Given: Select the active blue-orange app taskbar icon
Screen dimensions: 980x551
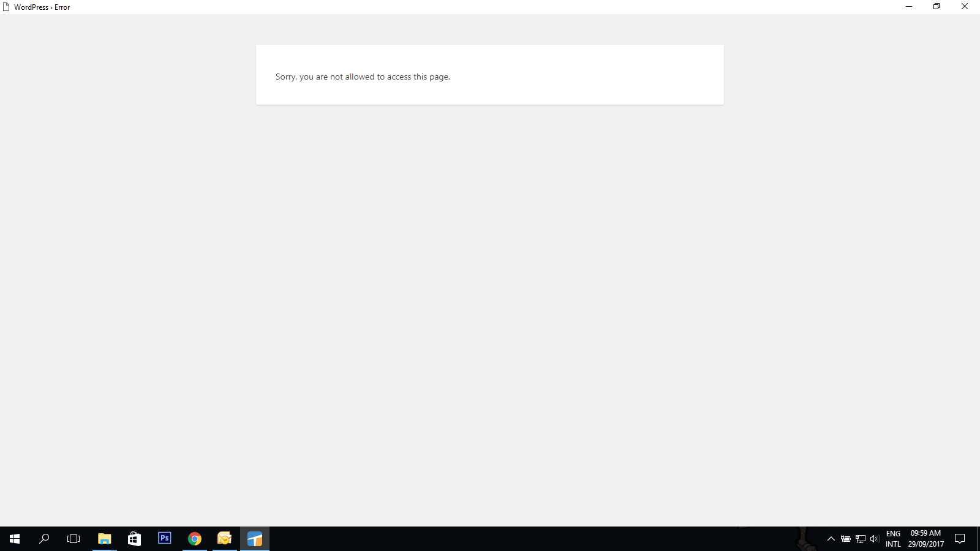Looking at the screenshot, I should coord(255,539).
